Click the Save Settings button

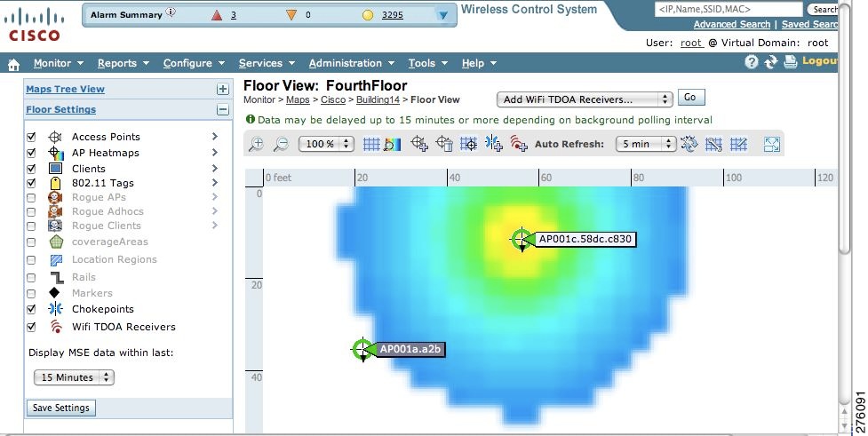(x=61, y=408)
